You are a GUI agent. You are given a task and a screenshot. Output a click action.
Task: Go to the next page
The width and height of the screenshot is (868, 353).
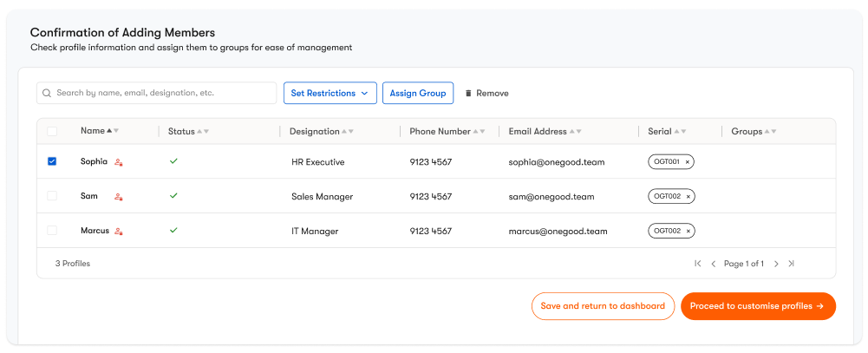(776, 264)
